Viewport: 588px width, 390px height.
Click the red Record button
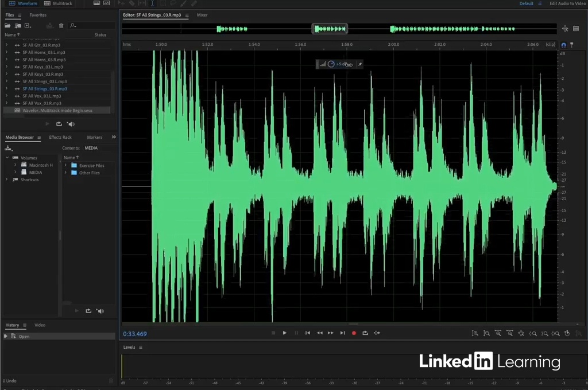tap(354, 333)
